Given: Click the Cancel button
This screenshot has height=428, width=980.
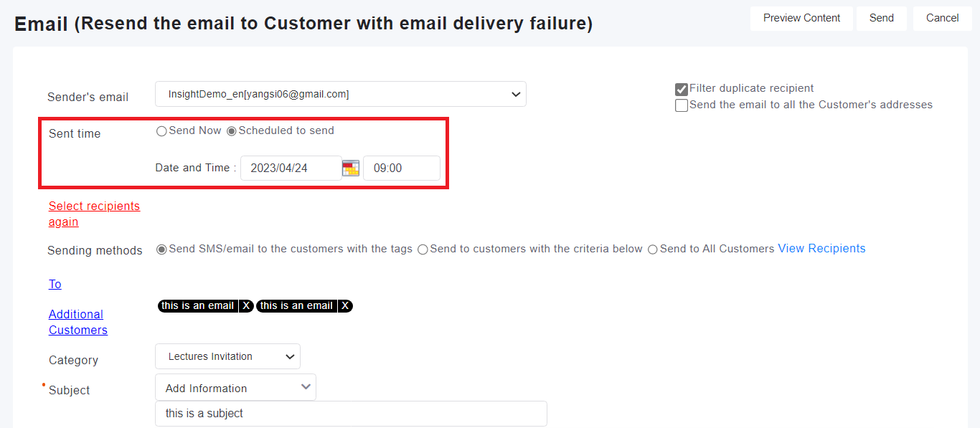Looking at the screenshot, I should 942,18.
